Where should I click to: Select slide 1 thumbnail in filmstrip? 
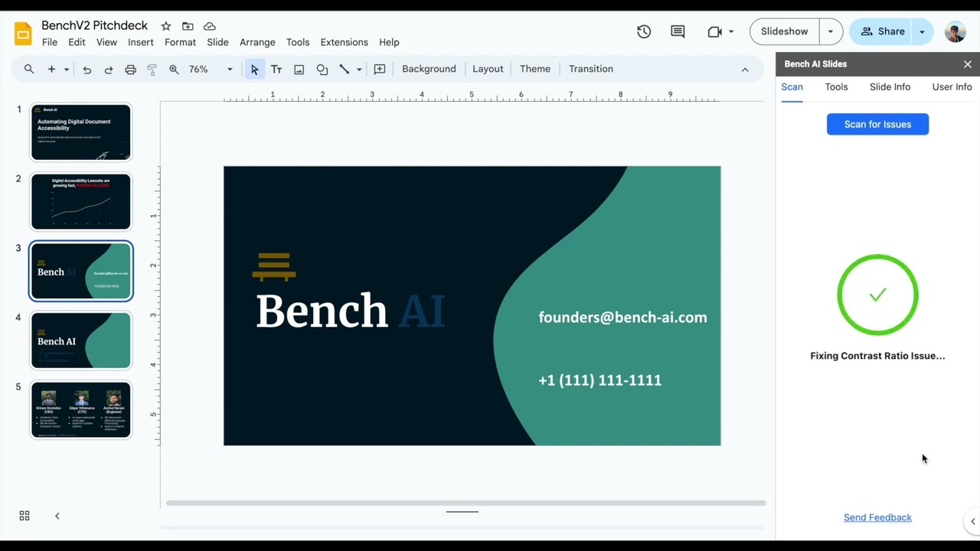(x=81, y=132)
